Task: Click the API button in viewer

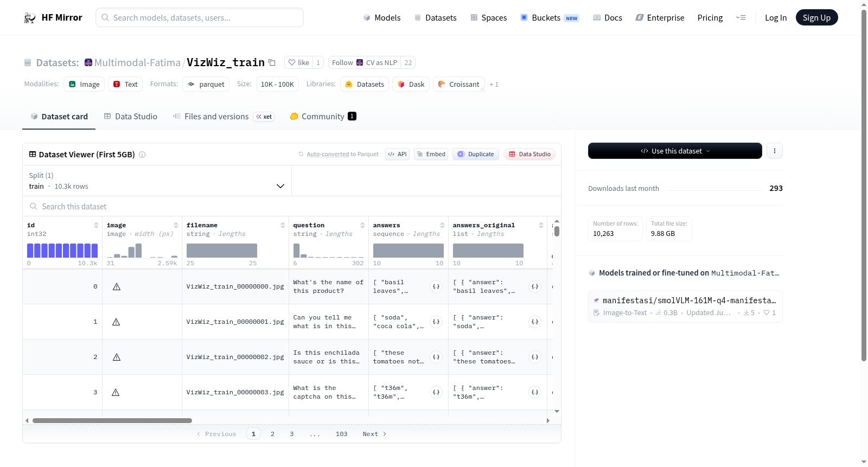Action: click(x=398, y=155)
